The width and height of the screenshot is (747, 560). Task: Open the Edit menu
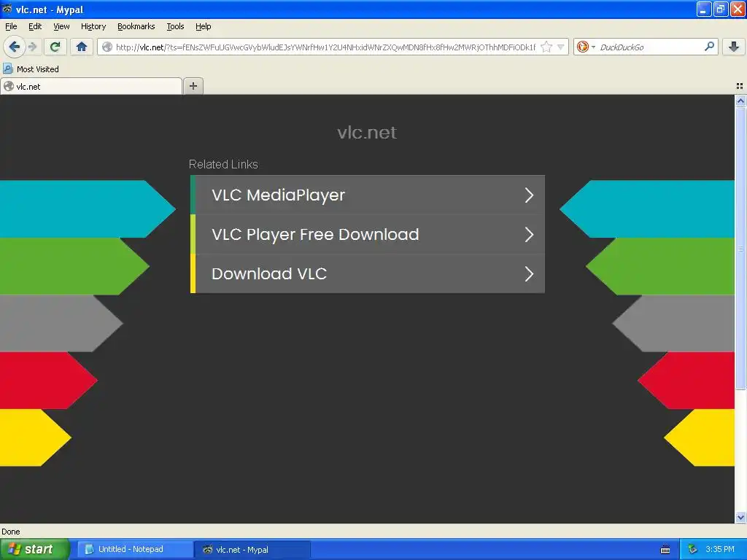click(35, 26)
